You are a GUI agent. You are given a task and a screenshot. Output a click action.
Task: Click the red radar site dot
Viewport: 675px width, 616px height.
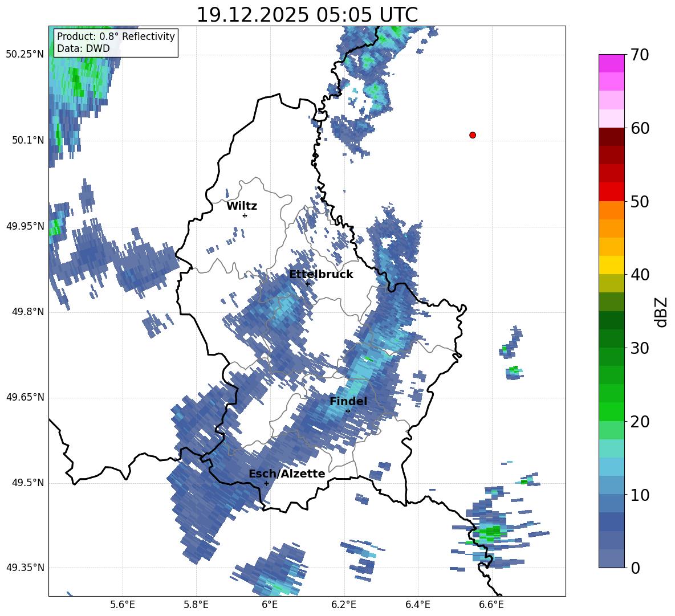[472, 135]
